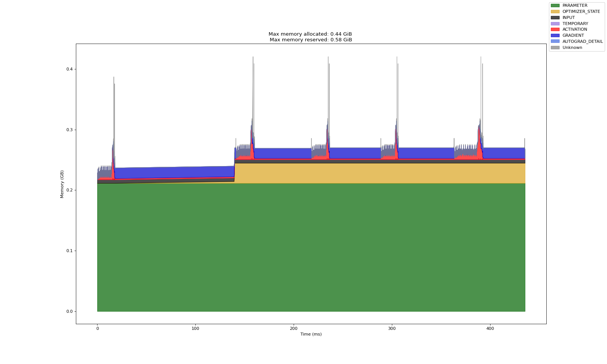Click the 400 tick label on the time axis

tap(490, 328)
